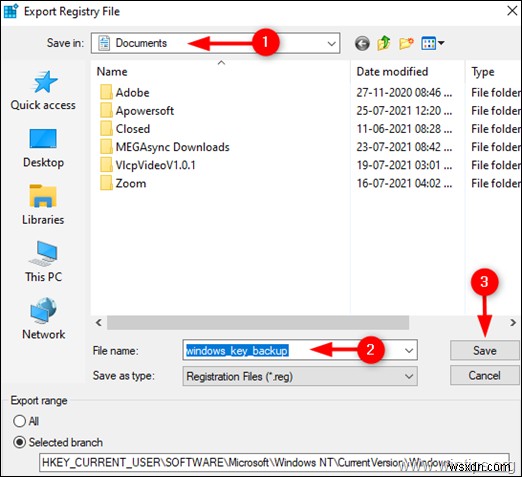Open This PC in sidebar
The height and width of the screenshot is (477, 522).
[x=43, y=262]
